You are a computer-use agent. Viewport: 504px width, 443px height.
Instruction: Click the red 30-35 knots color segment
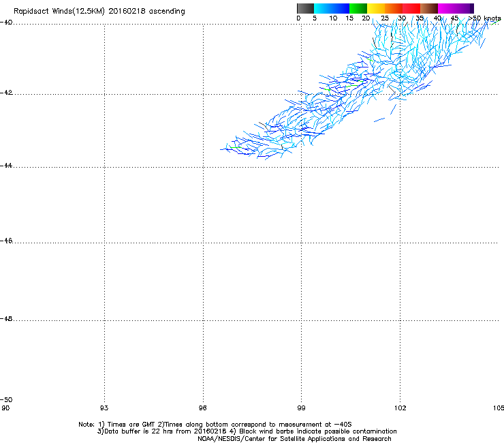tap(411, 8)
